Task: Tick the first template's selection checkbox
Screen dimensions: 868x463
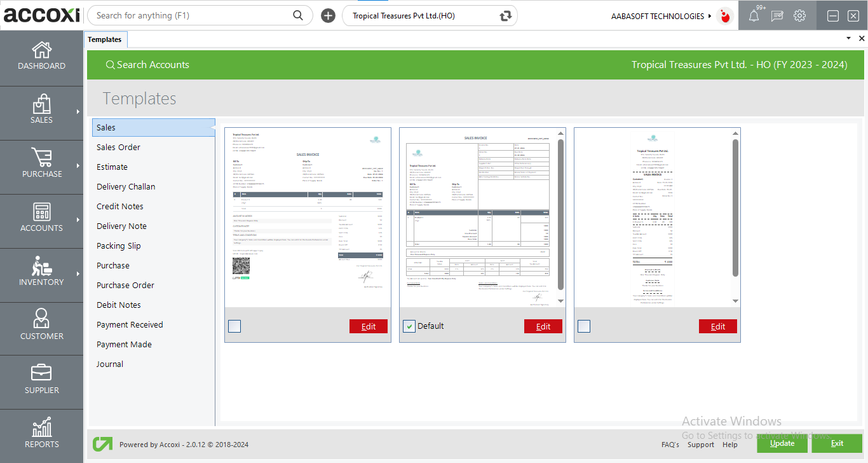Action: coord(234,326)
